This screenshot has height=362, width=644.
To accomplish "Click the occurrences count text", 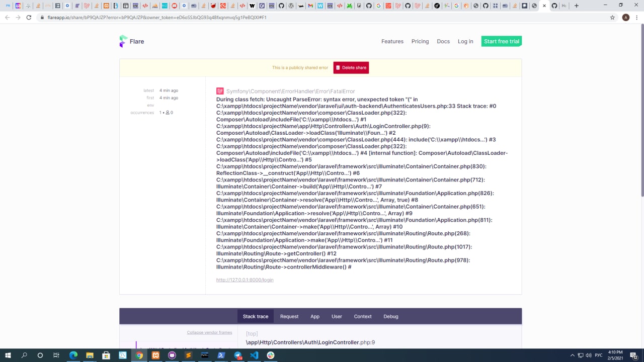I will 151,113.
